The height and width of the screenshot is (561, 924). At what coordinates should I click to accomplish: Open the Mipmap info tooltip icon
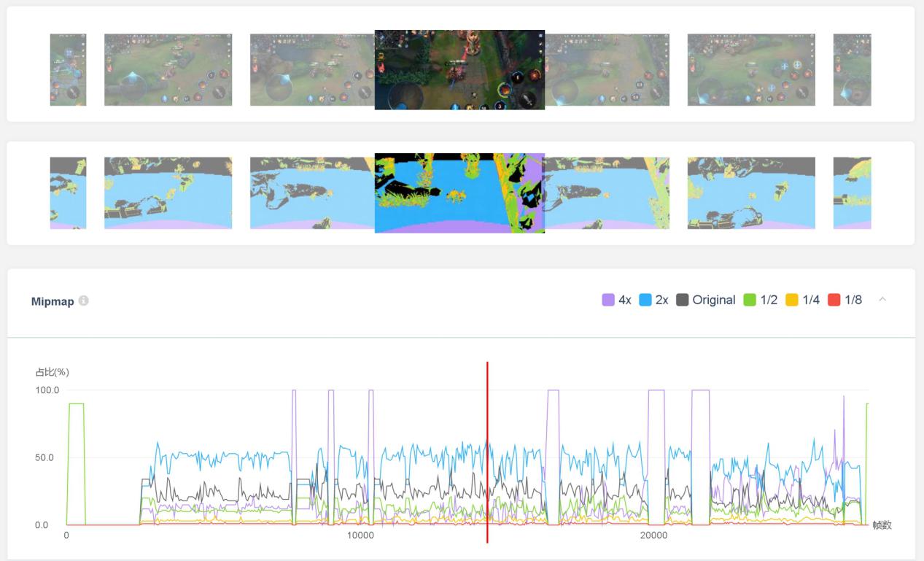click(84, 301)
